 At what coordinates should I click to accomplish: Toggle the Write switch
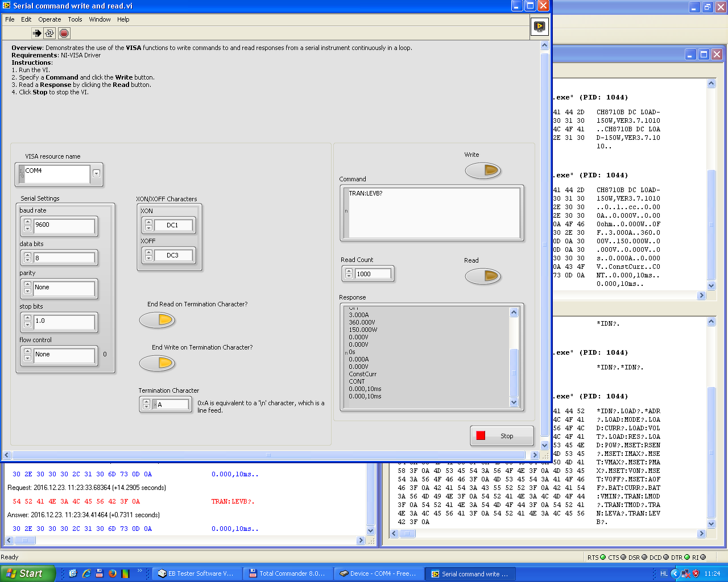482,170
